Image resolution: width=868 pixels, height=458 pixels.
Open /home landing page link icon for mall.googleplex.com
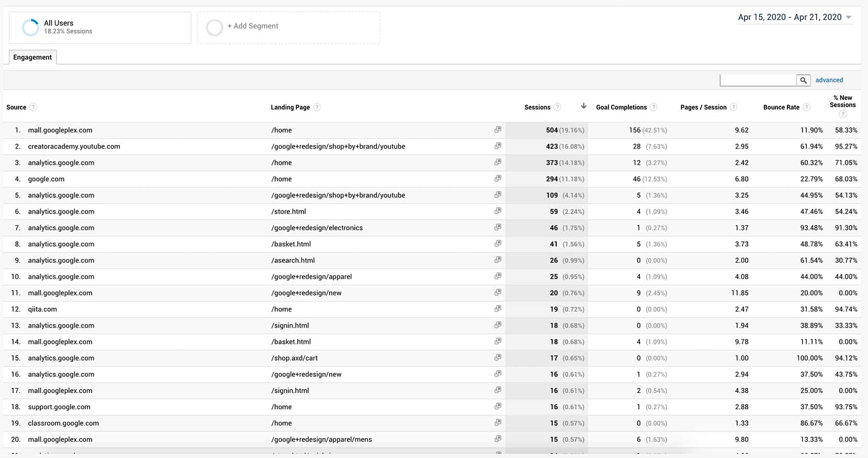click(x=498, y=129)
